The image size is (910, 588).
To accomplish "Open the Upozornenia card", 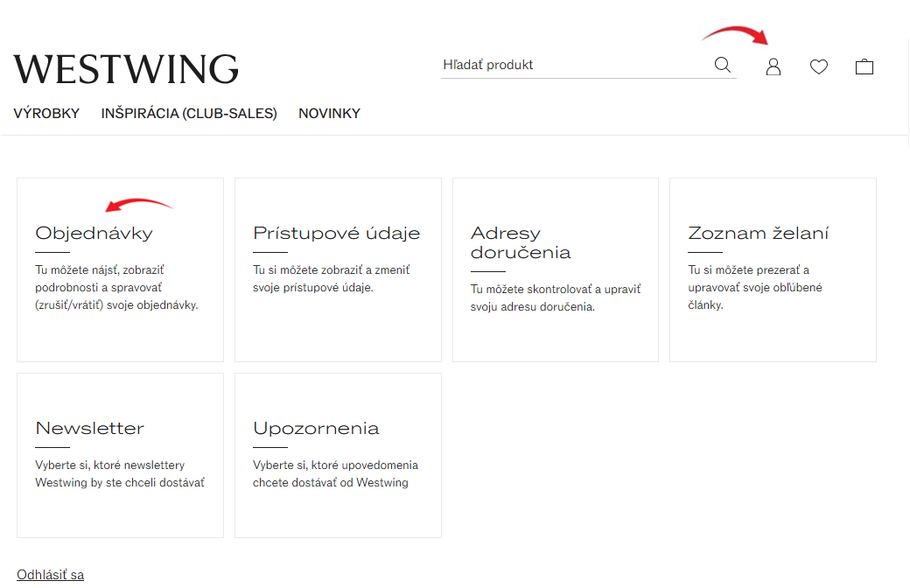I will click(x=338, y=455).
